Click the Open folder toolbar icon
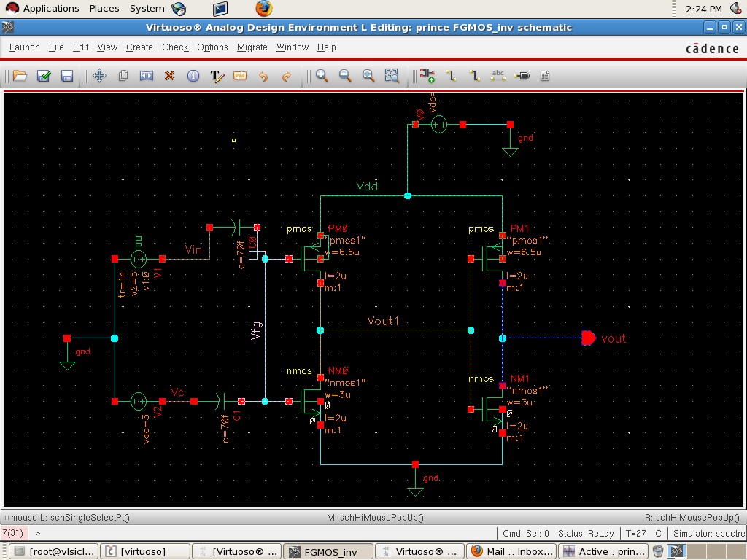The image size is (747, 560). click(20, 76)
